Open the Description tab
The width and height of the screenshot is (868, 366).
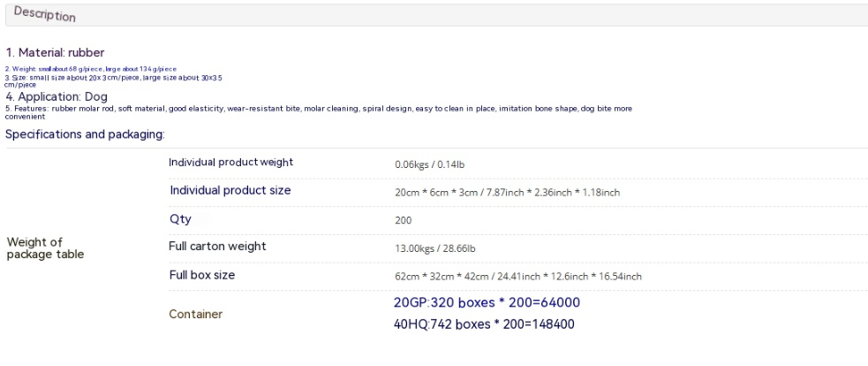tap(43, 16)
